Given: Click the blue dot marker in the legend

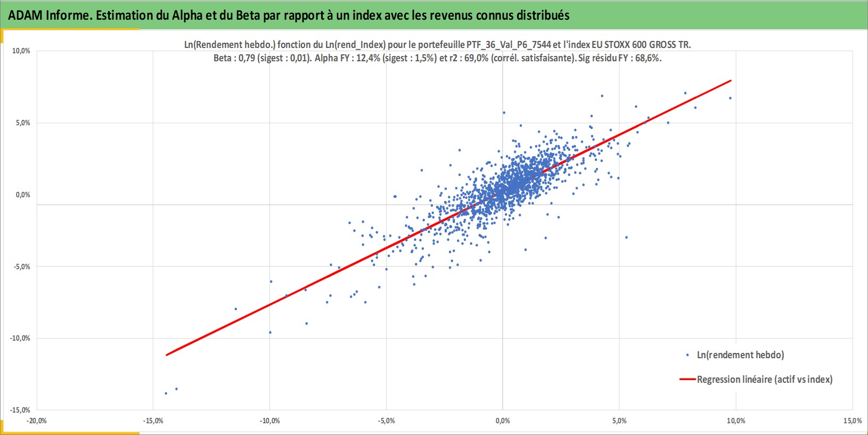Looking at the screenshot, I should point(687,355).
